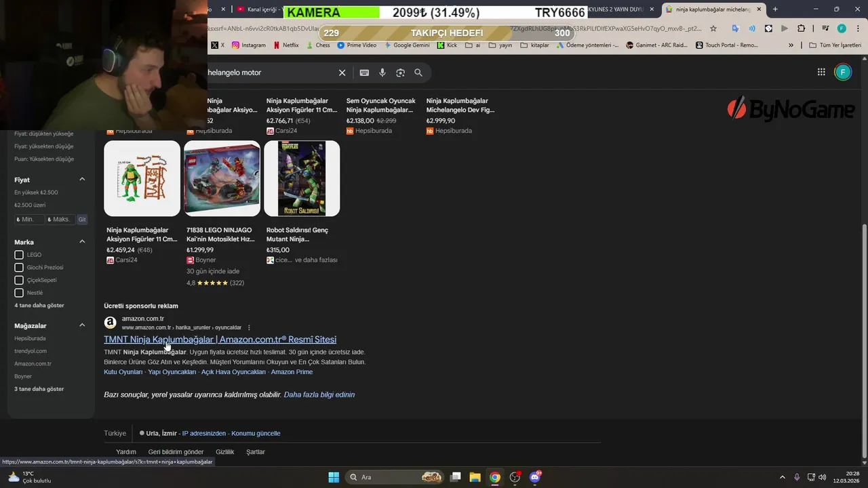Open Tüm Yer İşaretleri folder

coord(835,45)
